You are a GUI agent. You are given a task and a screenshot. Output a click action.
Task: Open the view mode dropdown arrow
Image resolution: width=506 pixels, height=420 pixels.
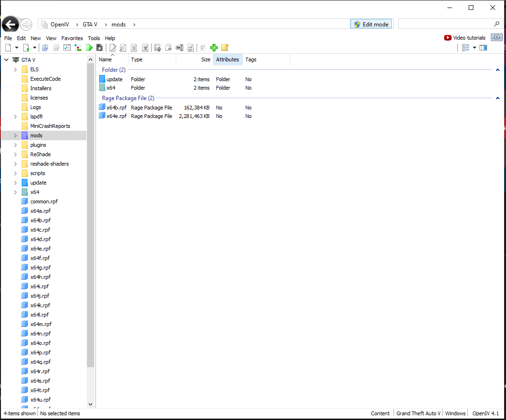(x=474, y=48)
